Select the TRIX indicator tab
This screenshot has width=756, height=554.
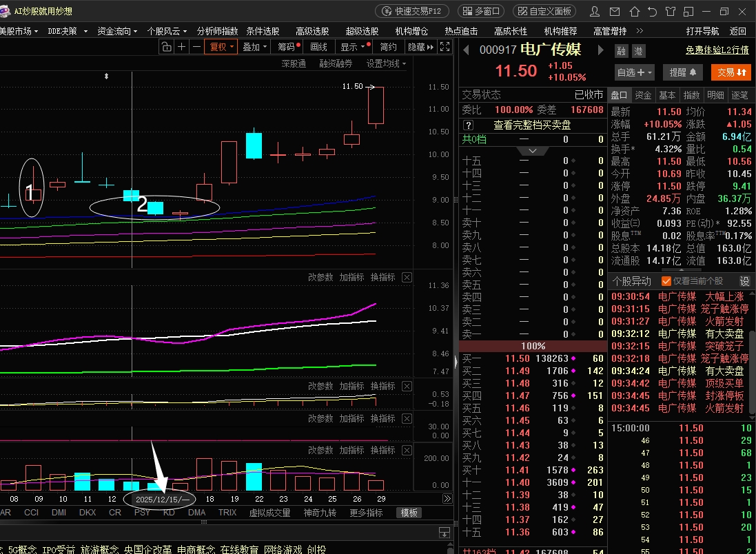(227, 513)
